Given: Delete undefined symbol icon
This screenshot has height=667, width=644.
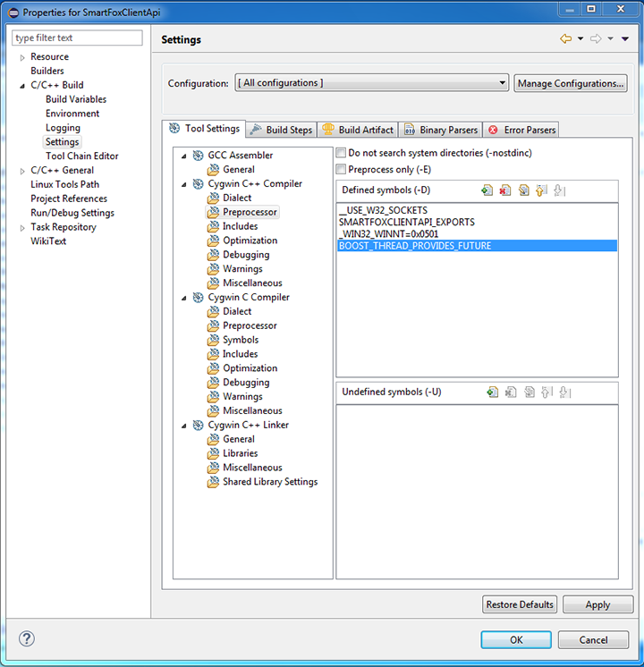Looking at the screenshot, I should 511,392.
